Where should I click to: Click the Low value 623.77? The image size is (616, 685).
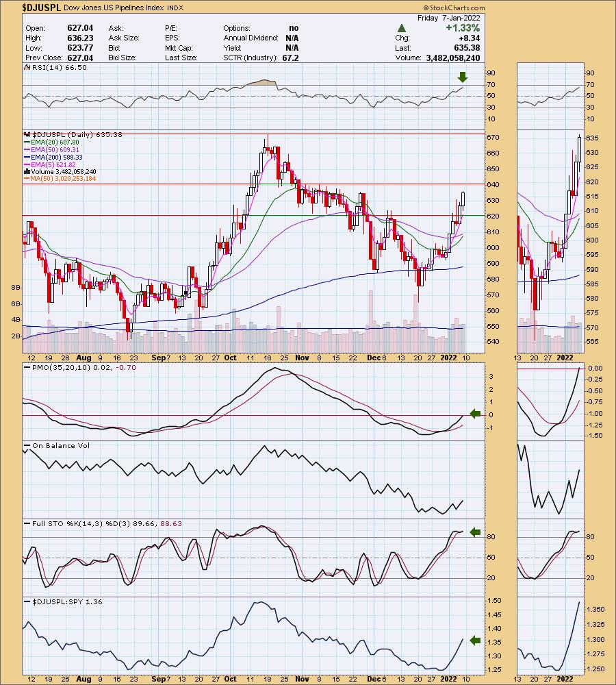[80, 48]
